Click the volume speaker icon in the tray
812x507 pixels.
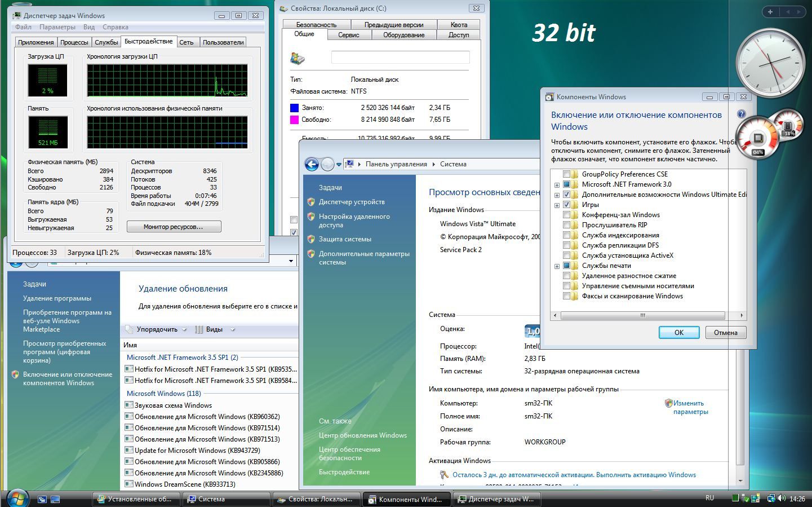tap(781, 499)
